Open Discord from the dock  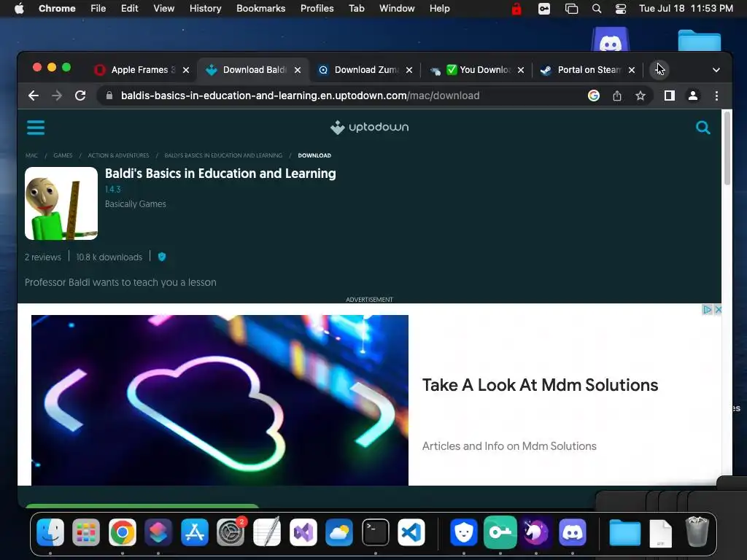572,532
